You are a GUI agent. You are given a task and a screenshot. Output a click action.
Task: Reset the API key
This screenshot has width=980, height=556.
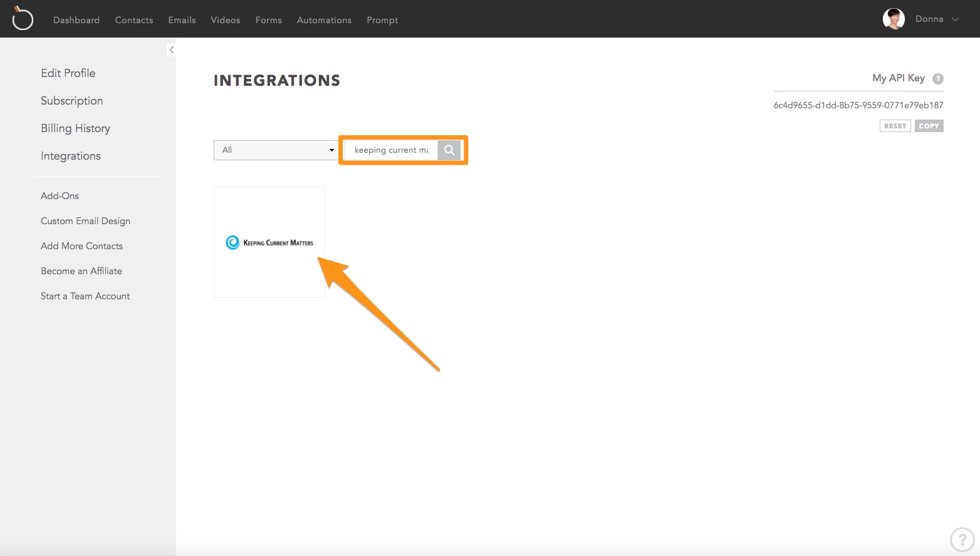895,126
